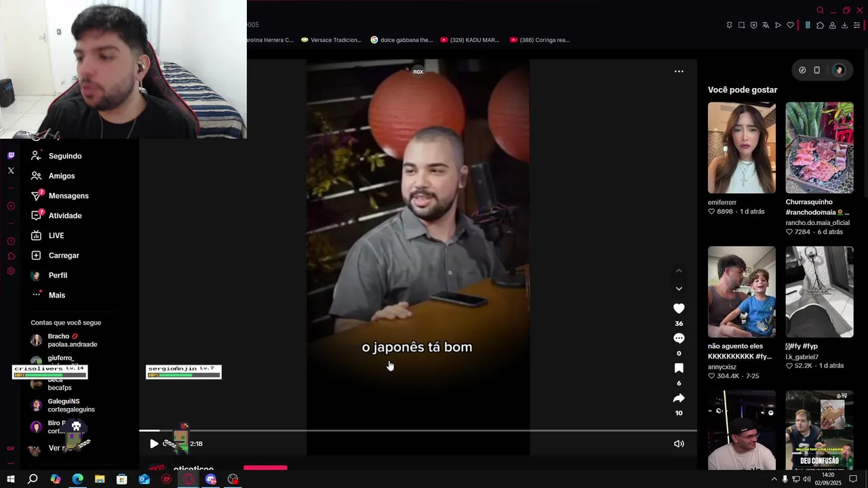Open the comments bubble on video
Viewport: 868px width, 488px height.
pos(679,338)
